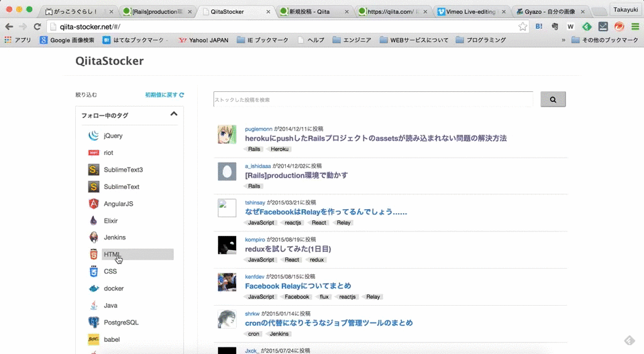
Task: Open the cronの代替 job tools article
Action: [x=329, y=322]
